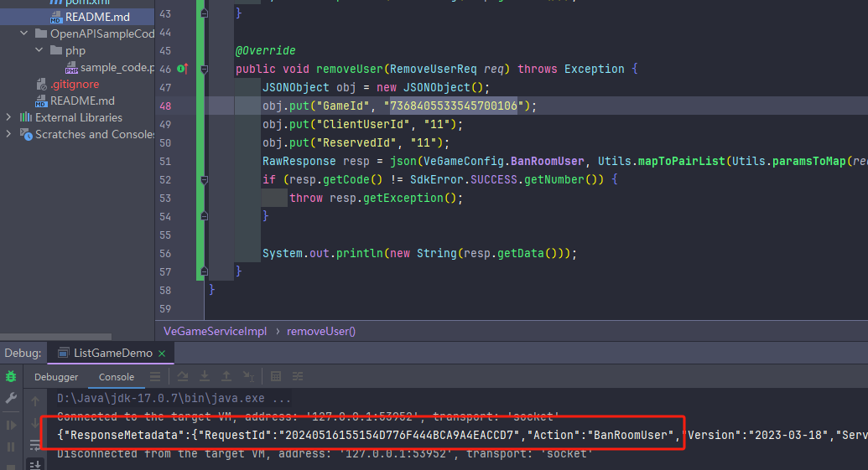
Task: Click the up arrow in the console gutter
Action: (35, 400)
